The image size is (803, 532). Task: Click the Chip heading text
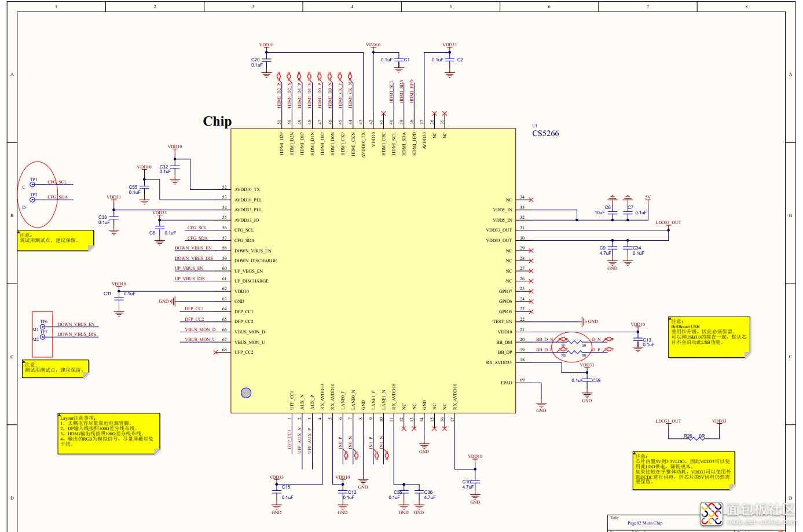(217, 121)
